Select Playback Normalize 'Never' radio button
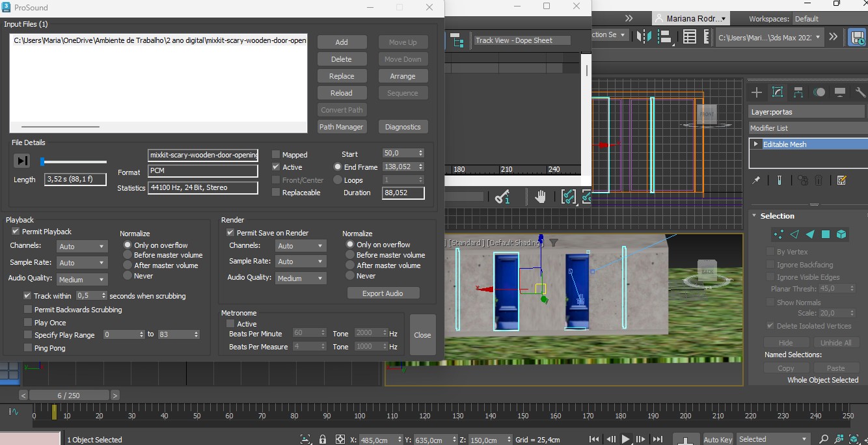Viewport: 868px width, 445px height. click(128, 276)
